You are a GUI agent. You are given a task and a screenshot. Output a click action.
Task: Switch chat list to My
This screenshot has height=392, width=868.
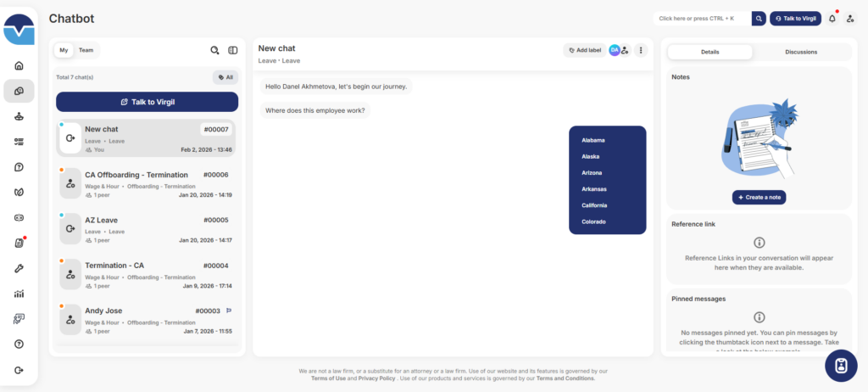[64, 50]
